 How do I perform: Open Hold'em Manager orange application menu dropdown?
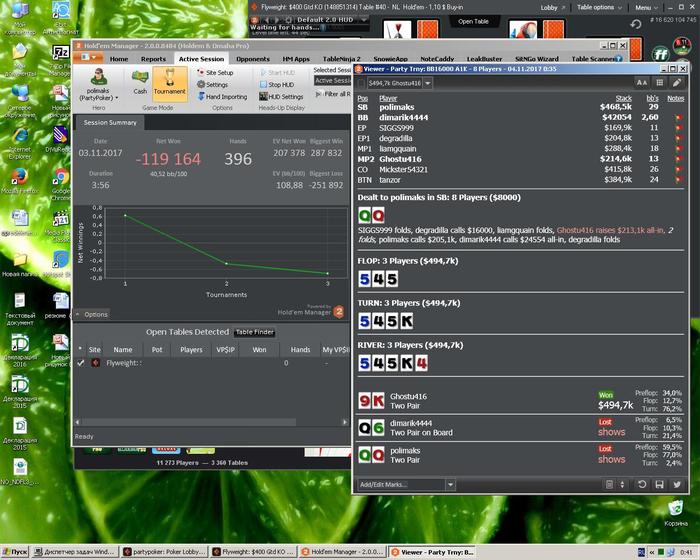tap(89, 58)
